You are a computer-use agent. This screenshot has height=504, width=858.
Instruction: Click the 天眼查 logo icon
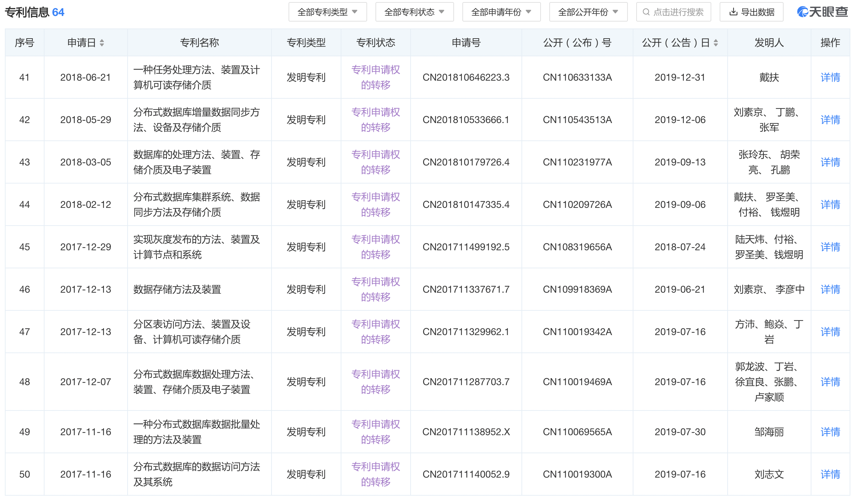click(803, 12)
